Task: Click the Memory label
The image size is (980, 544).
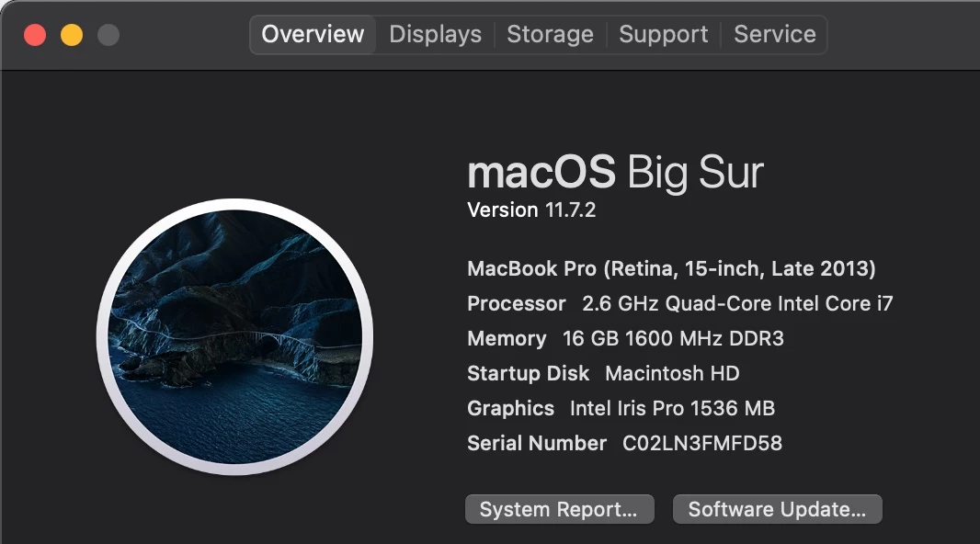Action: pos(507,338)
